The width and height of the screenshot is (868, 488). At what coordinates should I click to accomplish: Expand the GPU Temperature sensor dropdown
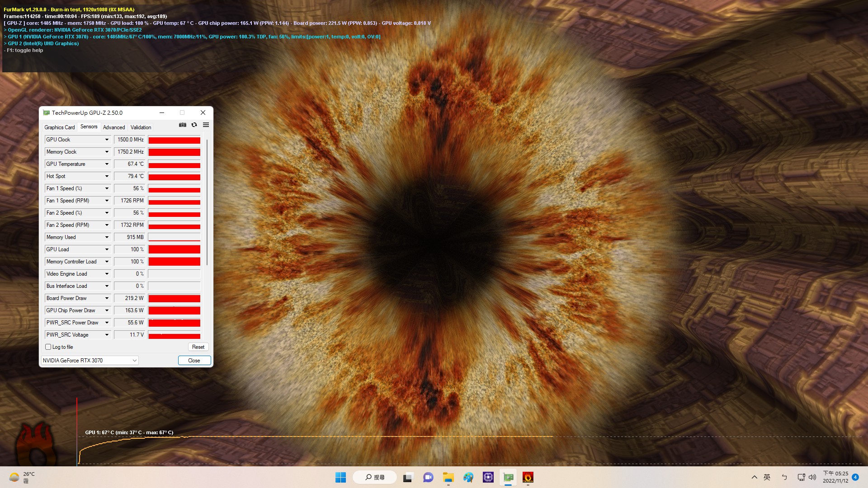pos(107,164)
